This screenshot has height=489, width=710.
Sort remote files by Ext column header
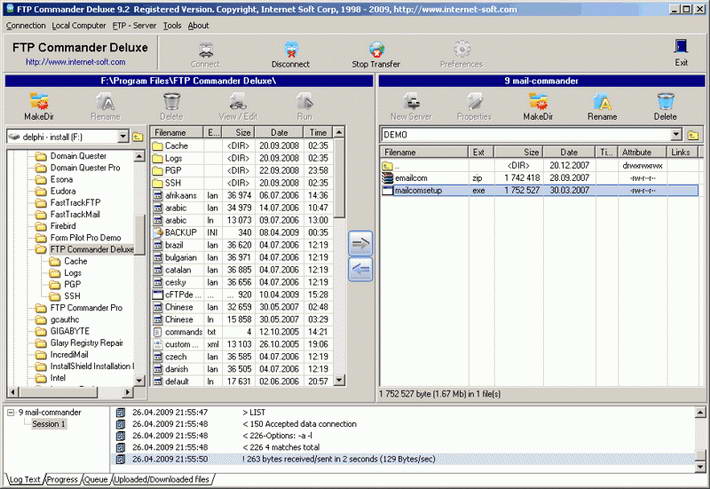(481, 152)
